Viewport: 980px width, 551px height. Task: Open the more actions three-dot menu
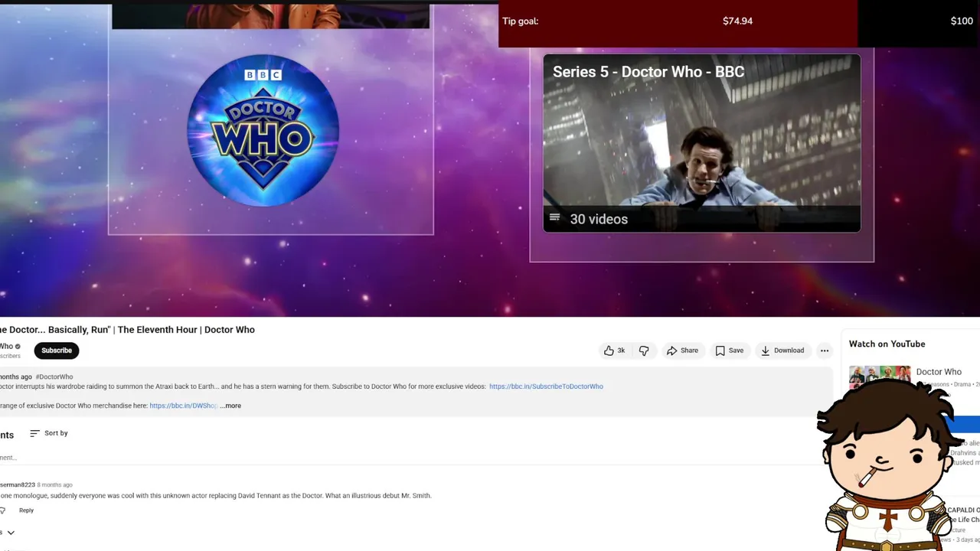click(x=825, y=350)
